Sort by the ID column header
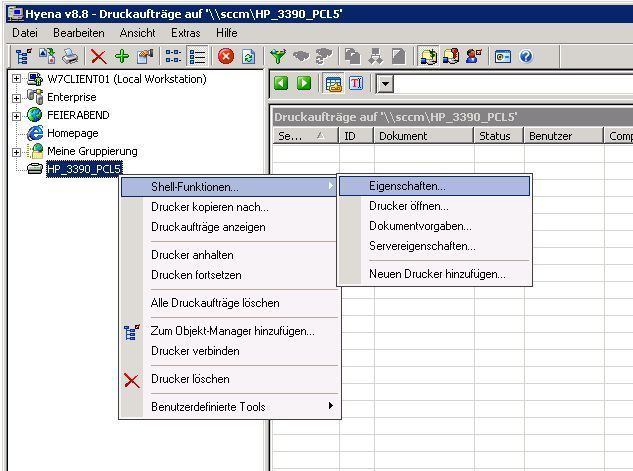This screenshot has width=633, height=471. pyautogui.click(x=356, y=136)
